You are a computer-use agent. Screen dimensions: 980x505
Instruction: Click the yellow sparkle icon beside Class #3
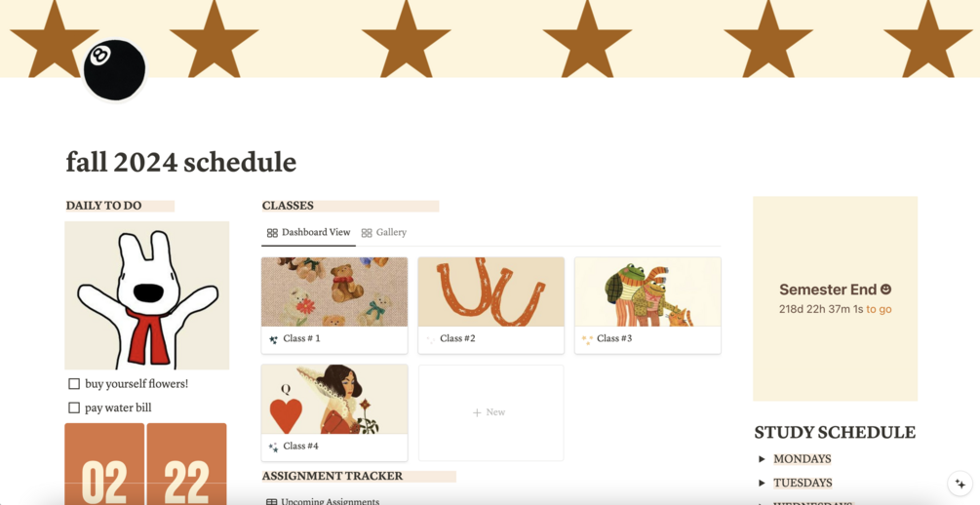587,339
